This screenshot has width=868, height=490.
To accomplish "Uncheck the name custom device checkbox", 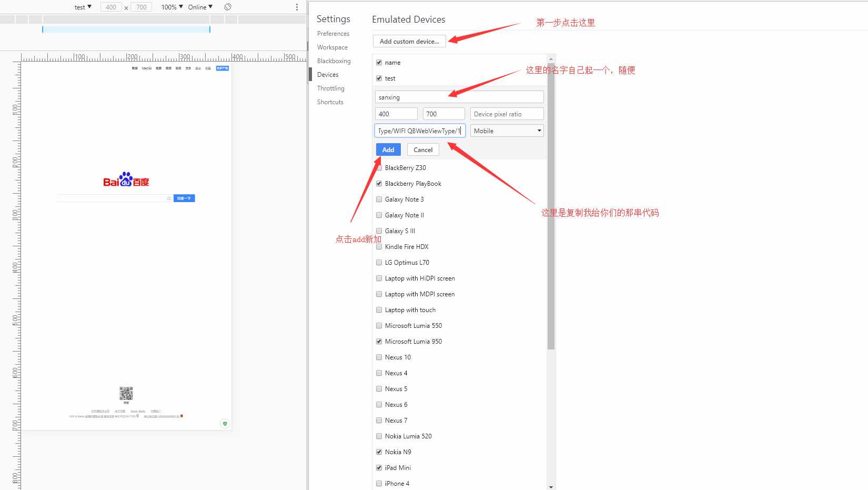I will 379,62.
